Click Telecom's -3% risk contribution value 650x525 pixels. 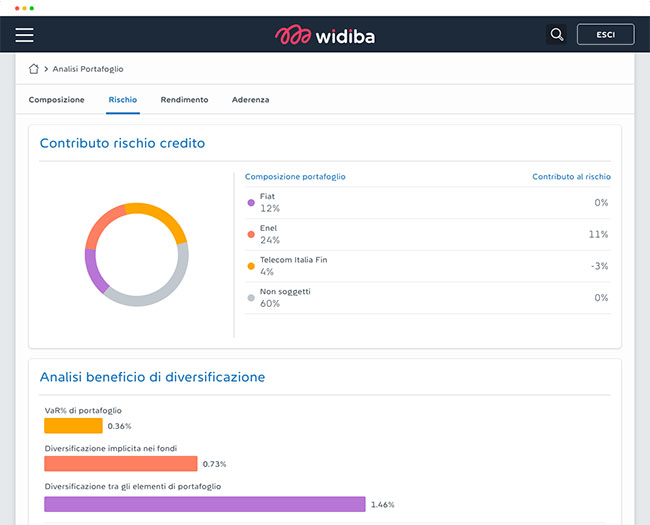599,266
